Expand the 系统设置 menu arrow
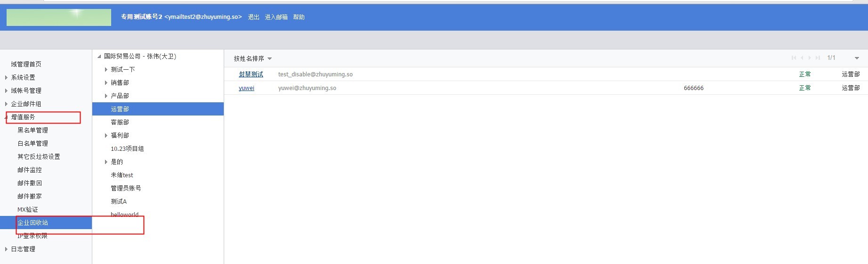 [6, 77]
